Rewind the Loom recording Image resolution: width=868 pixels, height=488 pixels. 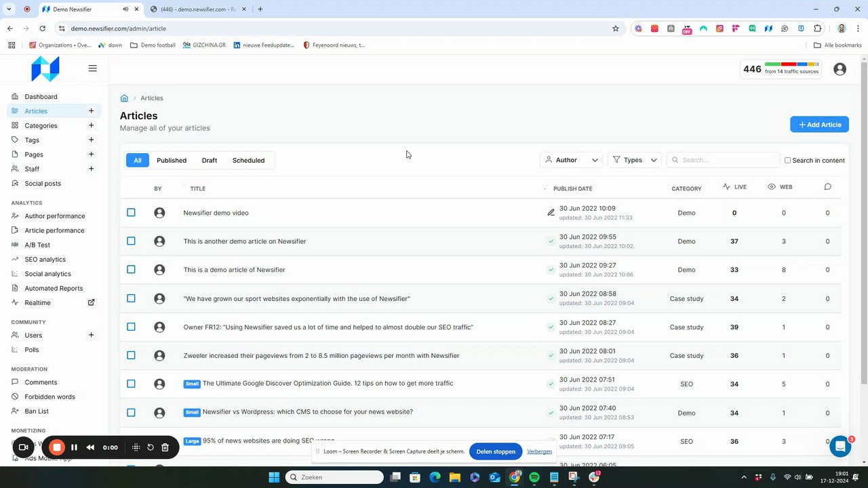[90, 447]
